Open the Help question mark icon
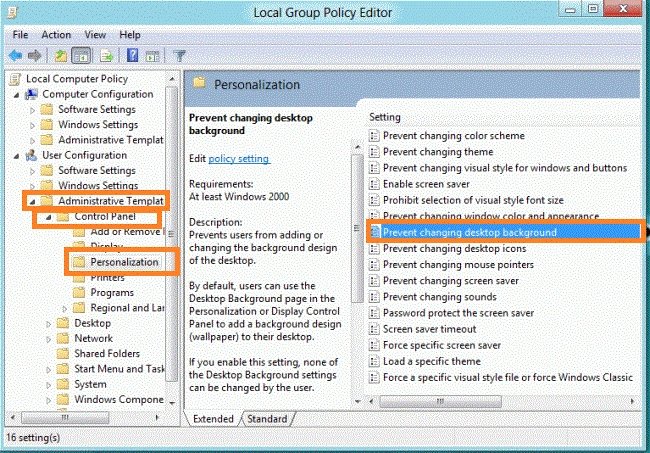The width and height of the screenshot is (650, 453). 132,56
